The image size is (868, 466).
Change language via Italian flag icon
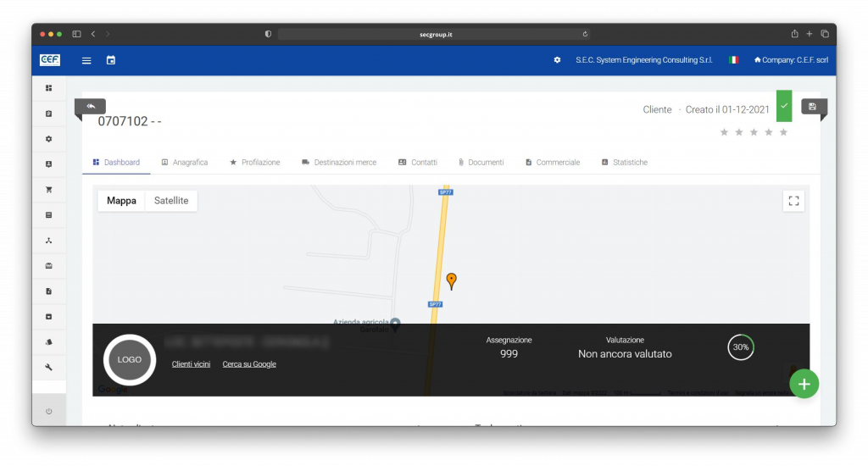click(733, 60)
